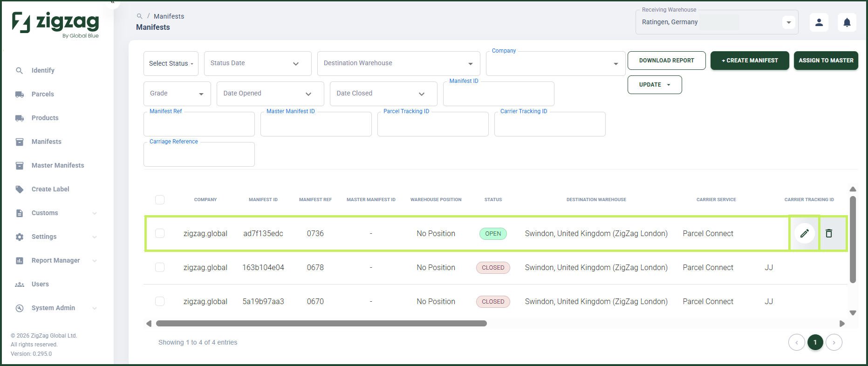The image size is (868, 366).
Task: Check the row for manifest ad7f135edc
Action: [160, 233]
